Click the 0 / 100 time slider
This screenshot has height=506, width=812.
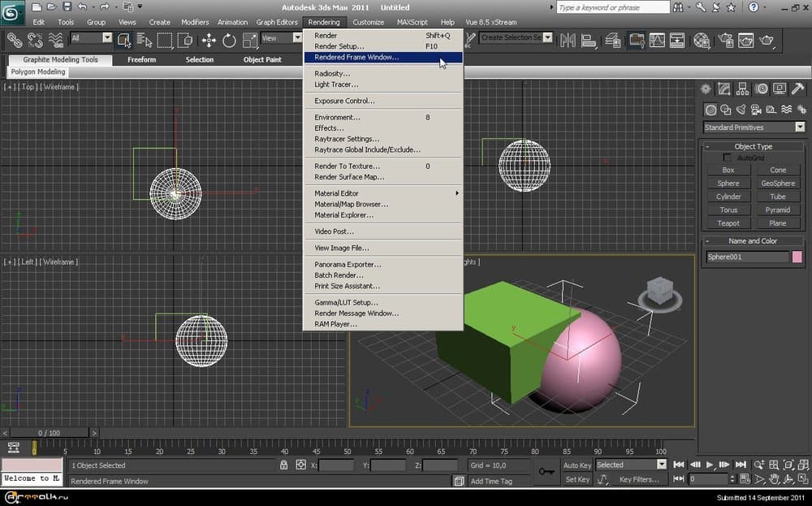coord(50,433)
